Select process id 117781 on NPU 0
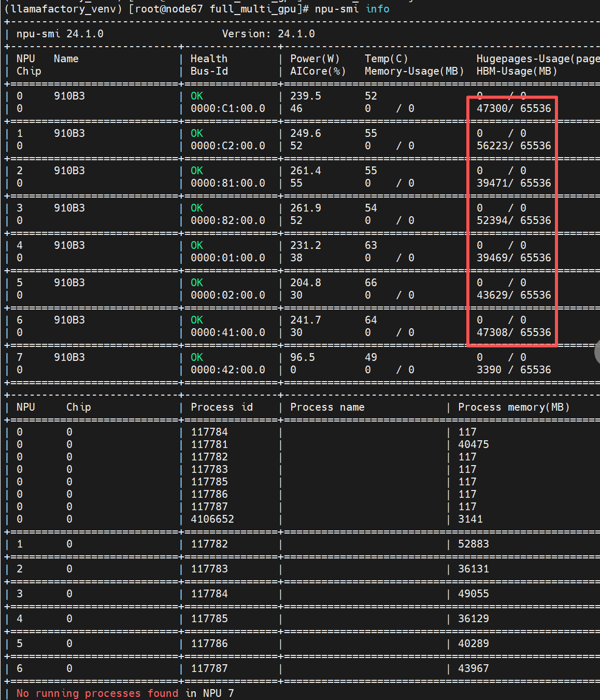Screen dimensions: 600x700 (209, 444)
